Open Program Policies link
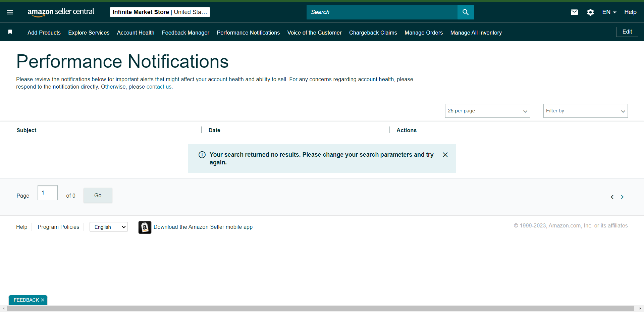 pyautogui.click(x=58, y=227)
